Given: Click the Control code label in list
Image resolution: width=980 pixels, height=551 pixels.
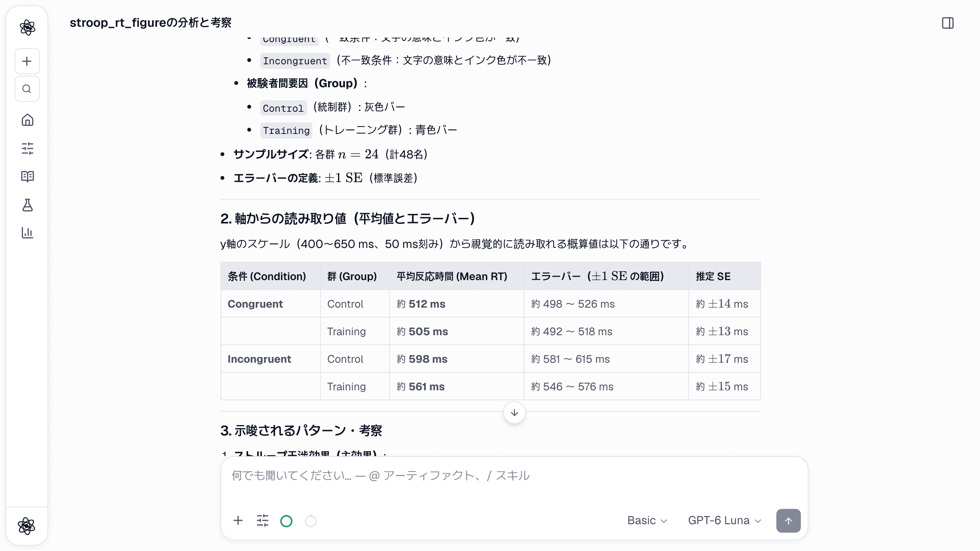Looking at the screenshot, I should [283, 108].
